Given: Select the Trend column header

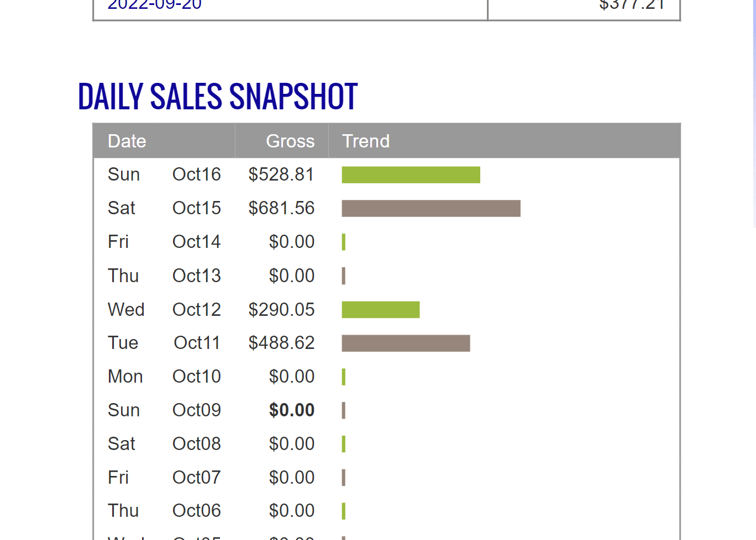Looking at the screenshot, I should click(x=366, y=141).
